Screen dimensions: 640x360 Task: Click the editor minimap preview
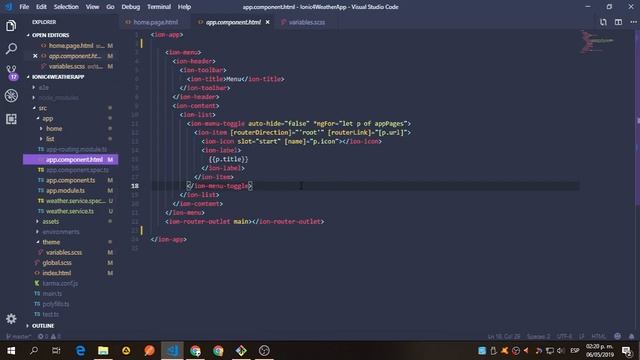tap(597, 42)
